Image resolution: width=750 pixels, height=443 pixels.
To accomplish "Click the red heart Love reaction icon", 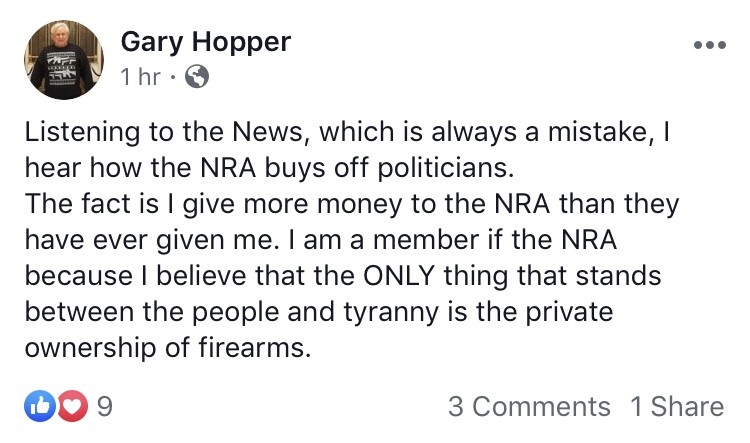I will [x=71, y=406].
